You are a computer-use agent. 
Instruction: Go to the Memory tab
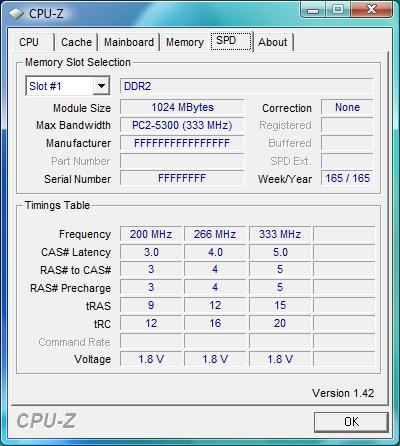185,42
